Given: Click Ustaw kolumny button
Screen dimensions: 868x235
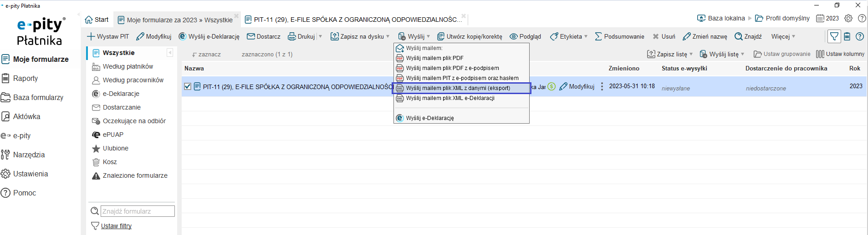Looking at the screenshot, I should point(840,54).
